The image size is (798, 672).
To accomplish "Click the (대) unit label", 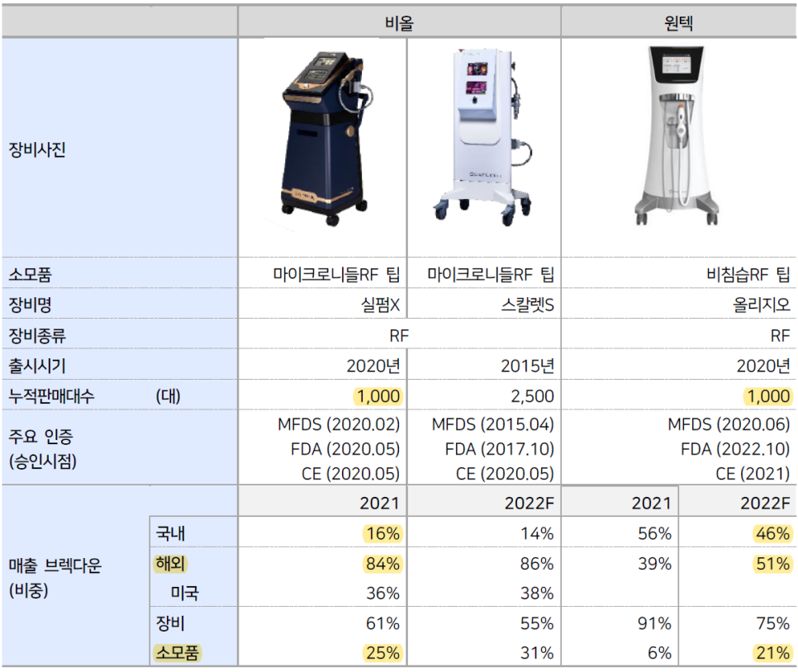I will tap(168, 395).
